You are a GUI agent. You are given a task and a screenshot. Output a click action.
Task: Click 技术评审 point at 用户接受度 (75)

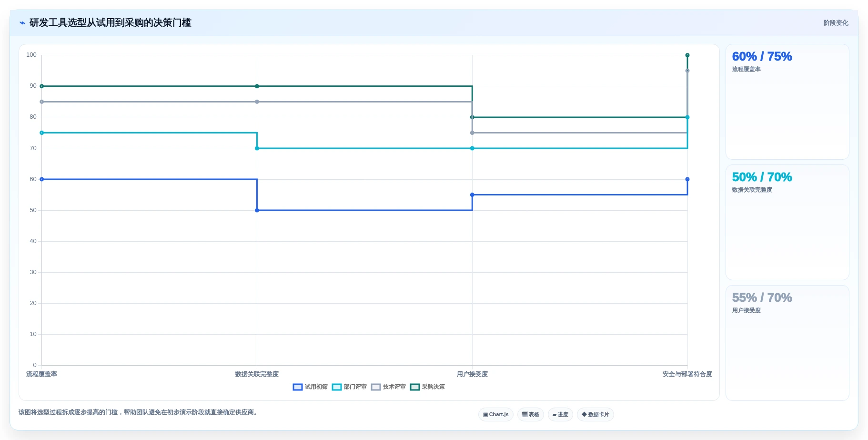pos(472,133)
